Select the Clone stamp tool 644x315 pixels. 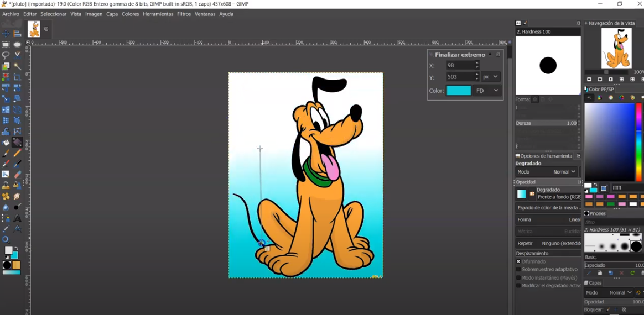pyautogui.click(x=6, y=185)
